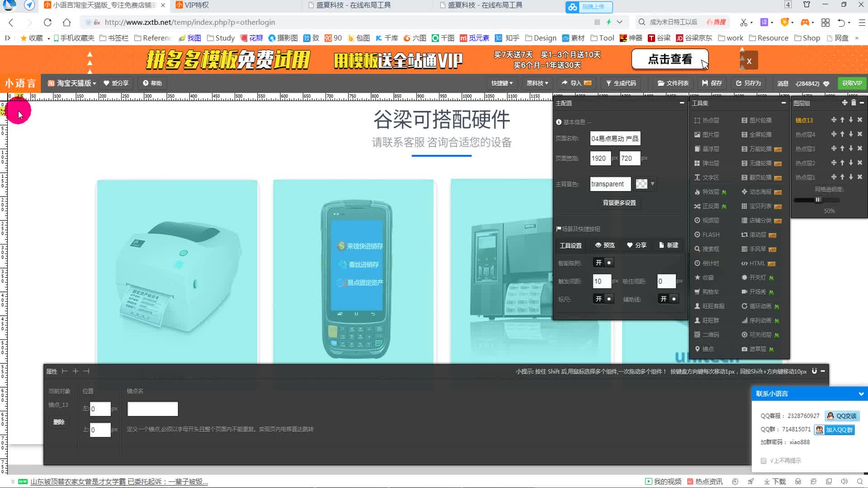The image size is (868, 488).
Task: Click the 新建 new page tab
Action: pos(669,245)
